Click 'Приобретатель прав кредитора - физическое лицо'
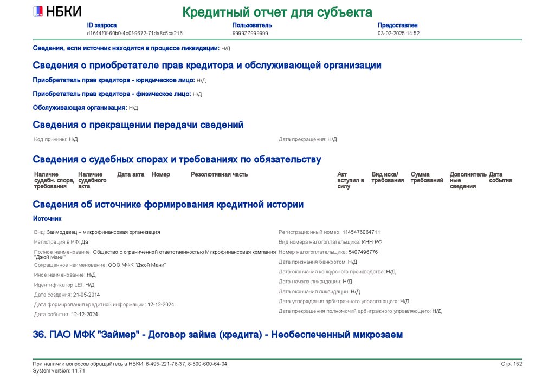555x392 pixels. 112,94
